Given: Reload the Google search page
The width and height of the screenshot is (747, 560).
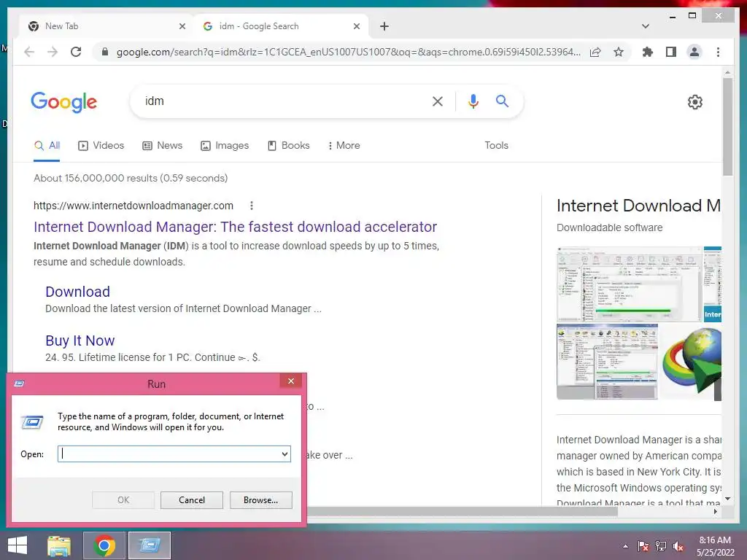Looking at the screenshot, I should (76, 52).
